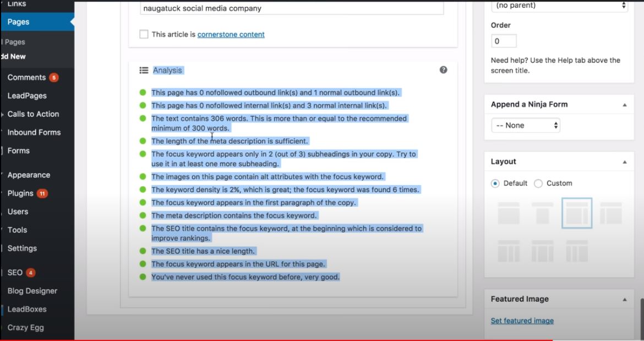Screen dimensions: 644x341
Task: Go to Comments in the sidebar menu
Action: point(26,78)
